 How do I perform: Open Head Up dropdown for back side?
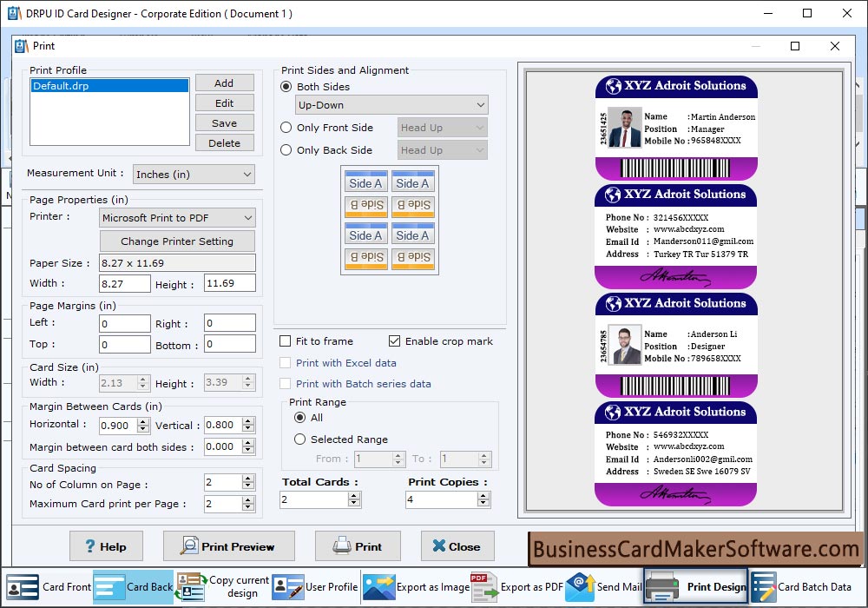pyautogui.click(x=443, y=150)
